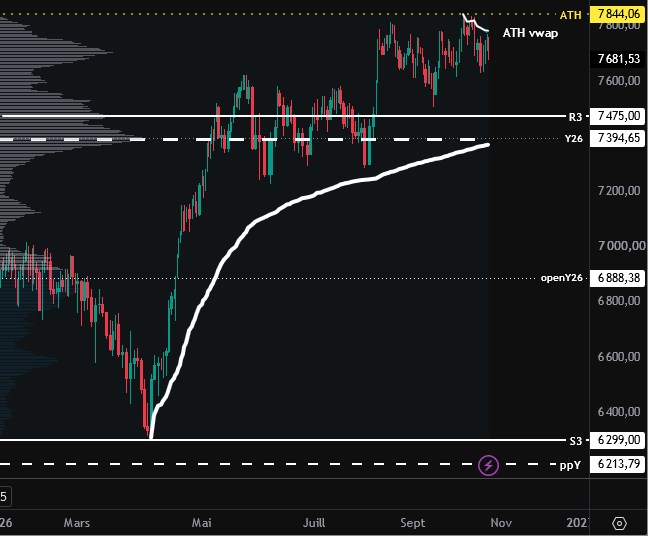The height and width of the screenshot is (536, 648).
Task: Select the ppY price label 6 213,79
Action: pyautogui.click(x=618, y=464)
